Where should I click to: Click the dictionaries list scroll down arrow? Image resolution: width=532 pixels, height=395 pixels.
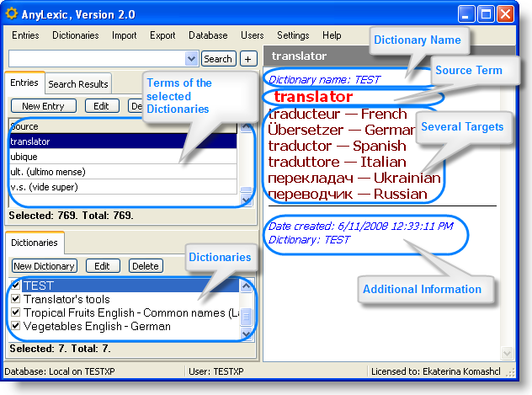point(246,334)
